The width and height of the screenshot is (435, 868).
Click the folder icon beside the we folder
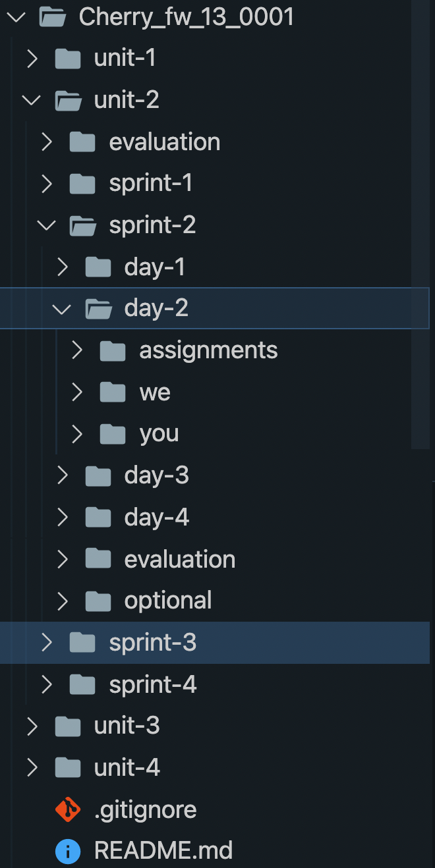click(113, 393)
